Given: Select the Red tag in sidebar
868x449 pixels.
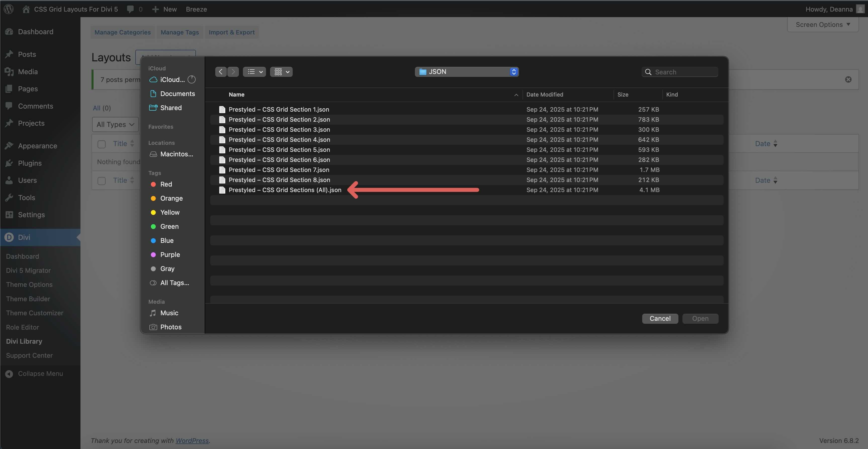Looking at the screenshot, I should tap(166, 184).
